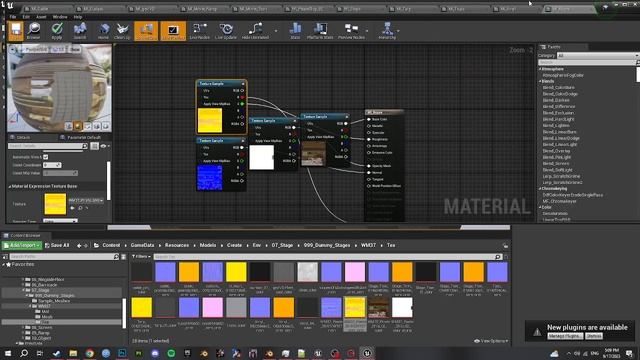Image resolution: width=640 pixels, height=360 pixels.
Task: Run the Clean Up toolbar icon
Action: (122, 31)
